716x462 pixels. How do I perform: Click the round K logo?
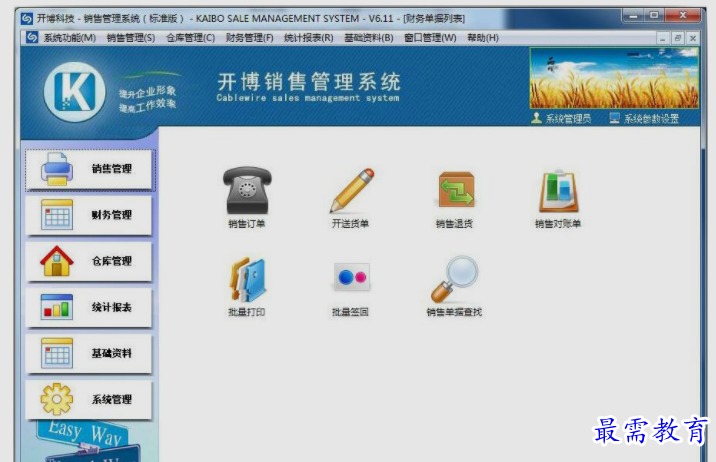(75, 92)
